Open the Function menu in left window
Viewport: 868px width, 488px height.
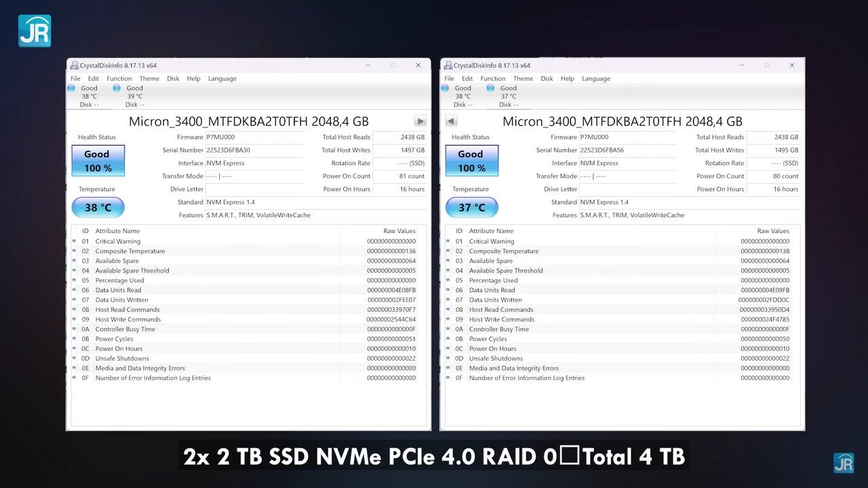tap(119, 79)
